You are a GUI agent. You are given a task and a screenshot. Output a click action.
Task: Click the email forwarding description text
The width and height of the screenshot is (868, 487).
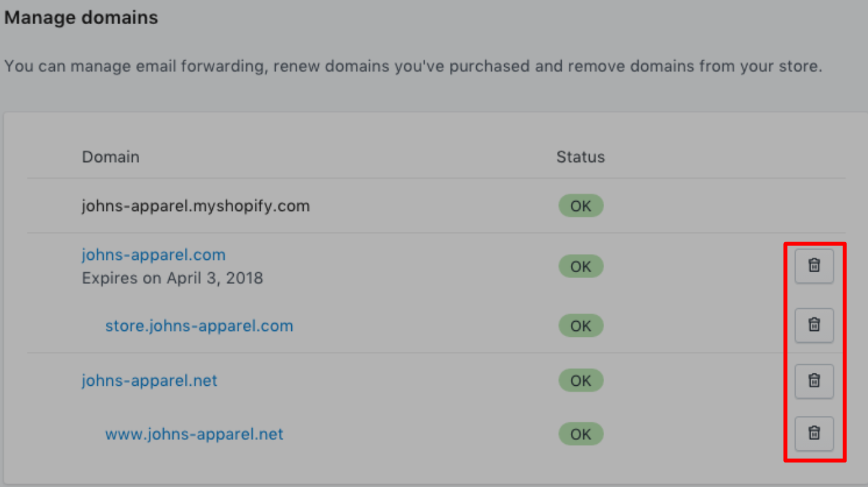[413, 67]
